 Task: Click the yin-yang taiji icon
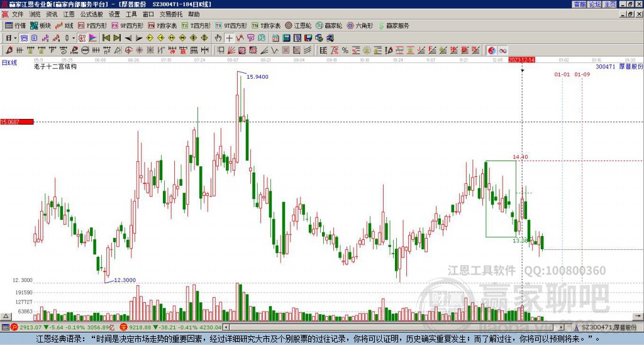tap(492, 50)
